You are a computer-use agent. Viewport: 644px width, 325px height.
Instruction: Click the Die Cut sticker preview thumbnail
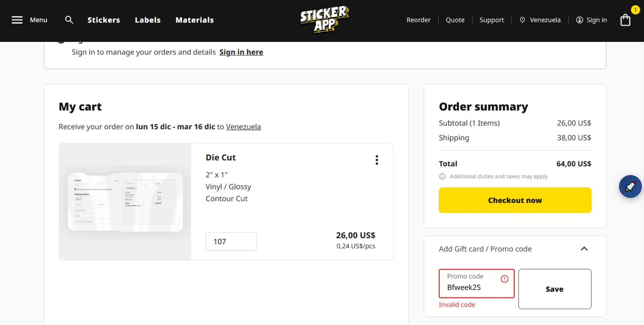pyautogui.click(x=125, y=202)
